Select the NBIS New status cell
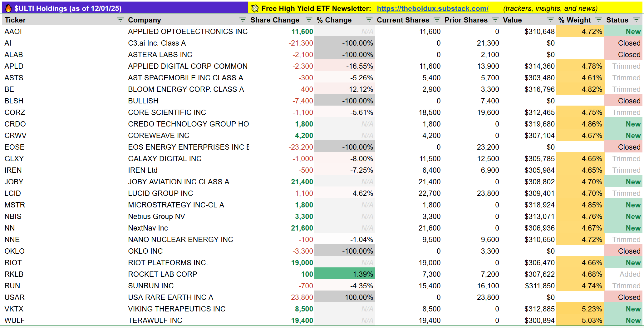 click(623, 216)
